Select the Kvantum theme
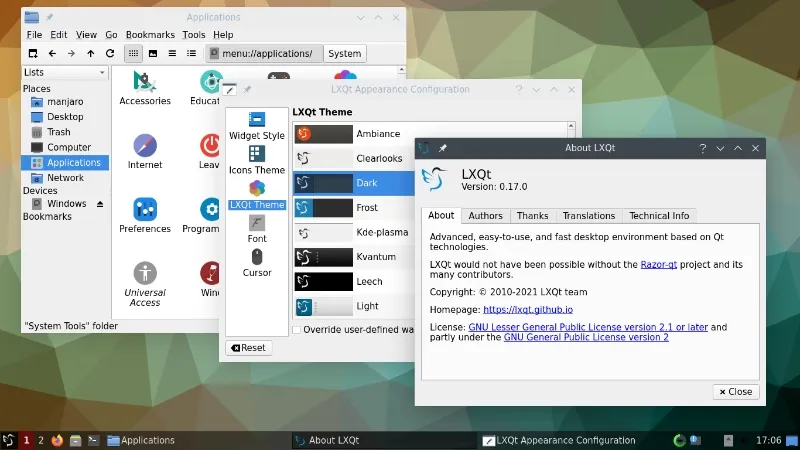 click(354, 257)
